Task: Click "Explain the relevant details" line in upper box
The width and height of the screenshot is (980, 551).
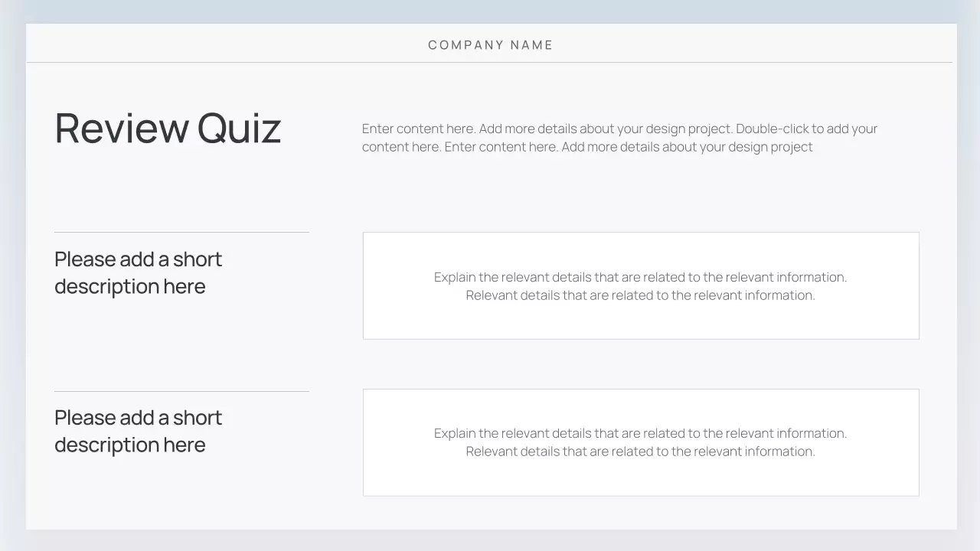Action: click(640, 277)
